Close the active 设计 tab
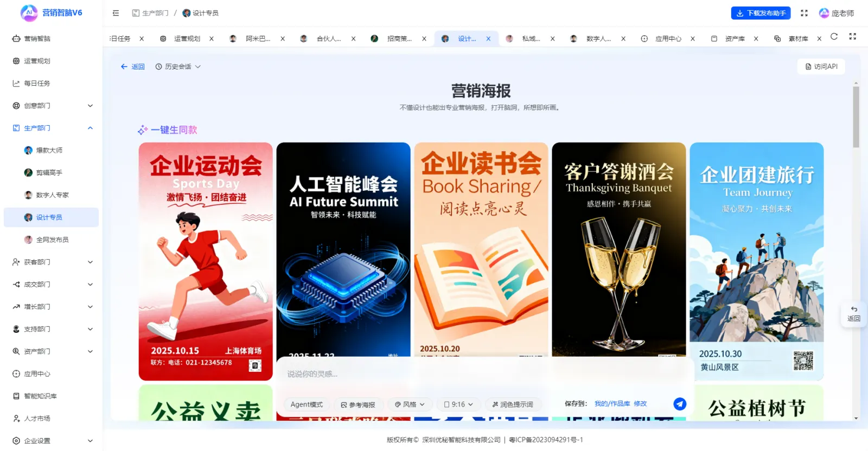This screenshot has height=451, width=868. point(488,38)
